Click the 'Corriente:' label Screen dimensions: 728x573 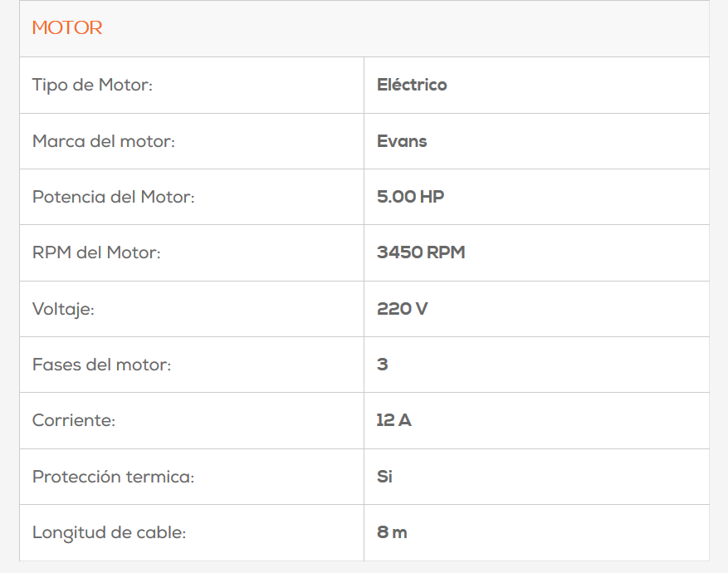point(74,420)
